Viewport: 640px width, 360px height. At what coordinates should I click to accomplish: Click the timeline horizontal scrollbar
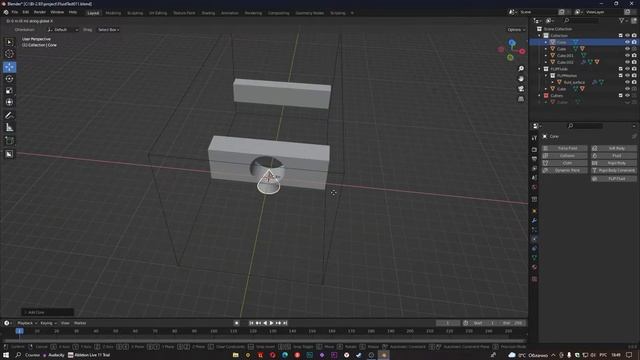264,340
